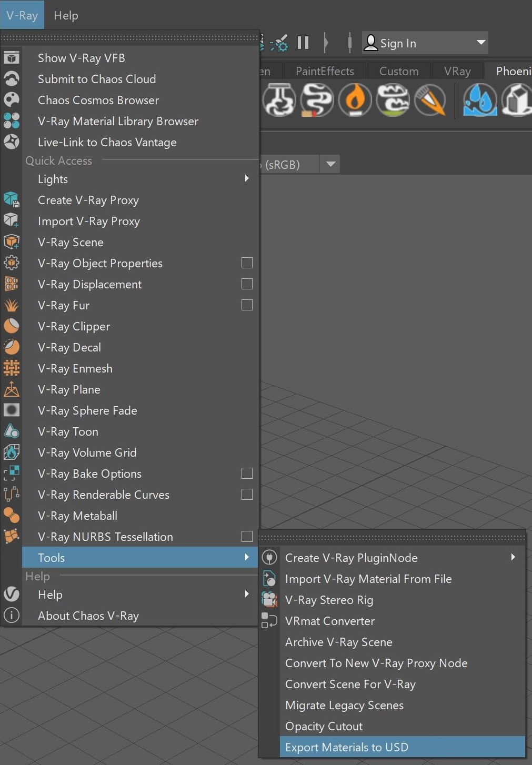Click the V-Ray Clipper icon
This screenshot has height=765, width=532.
pyautogui.click(x=12, y=326)
